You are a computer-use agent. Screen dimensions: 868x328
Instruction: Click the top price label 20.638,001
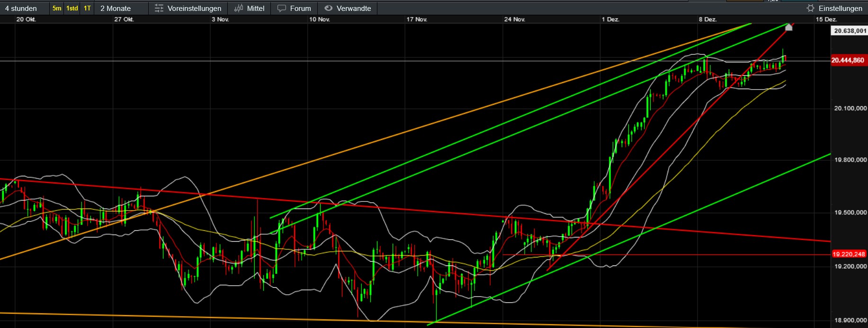(x=850, y=31)
